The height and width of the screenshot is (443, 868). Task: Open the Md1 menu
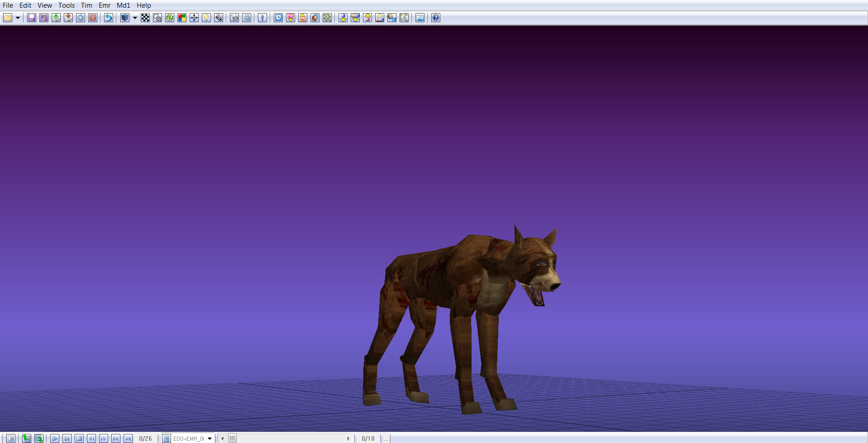(x=124, y=5)
